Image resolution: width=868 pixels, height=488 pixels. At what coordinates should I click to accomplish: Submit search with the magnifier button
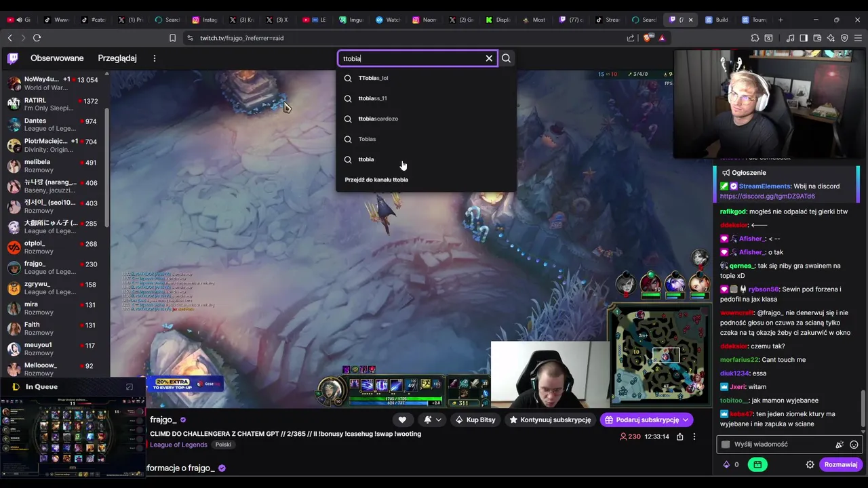tap(507, 58)
